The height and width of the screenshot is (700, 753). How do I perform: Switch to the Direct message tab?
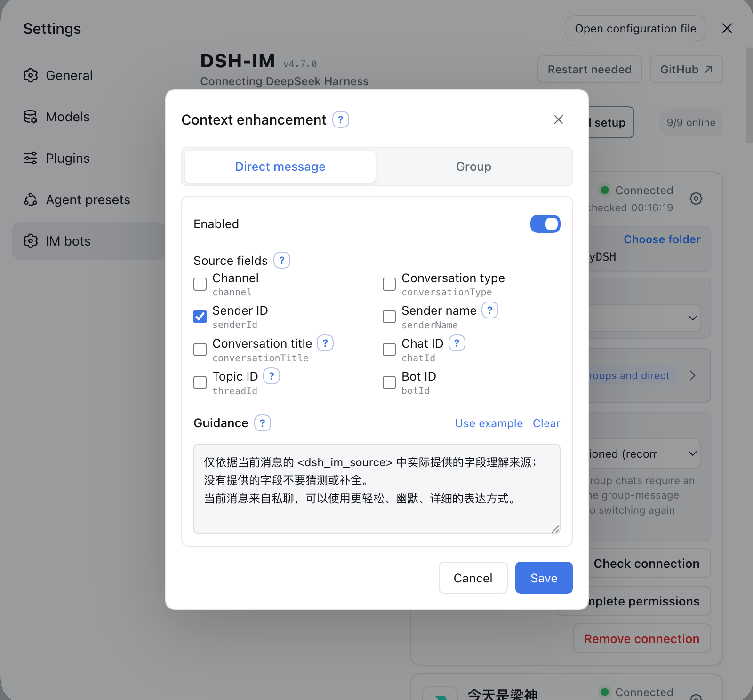point(280,167)
